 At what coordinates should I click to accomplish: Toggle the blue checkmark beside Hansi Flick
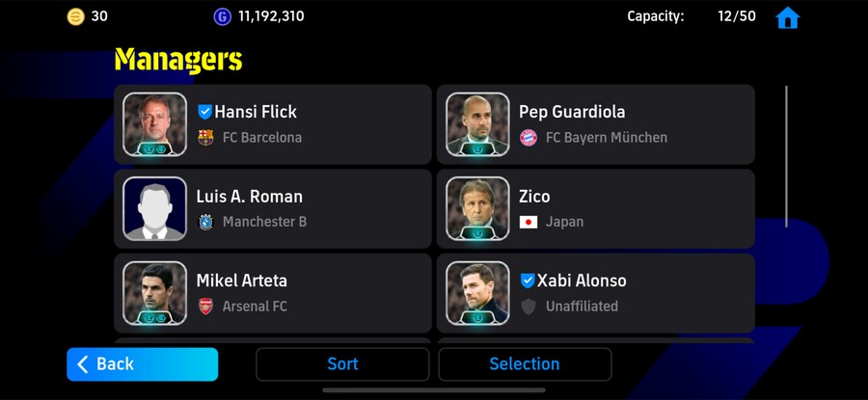pyautogui.click(x=204, y=112)
